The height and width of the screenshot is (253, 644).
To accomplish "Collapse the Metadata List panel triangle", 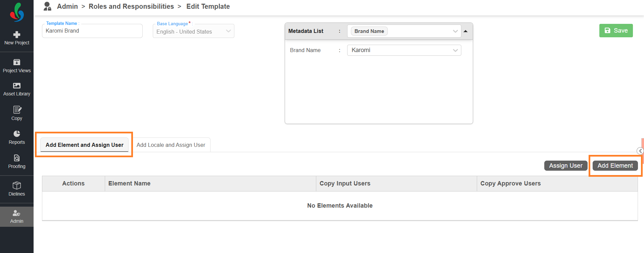I will point(466,31).
